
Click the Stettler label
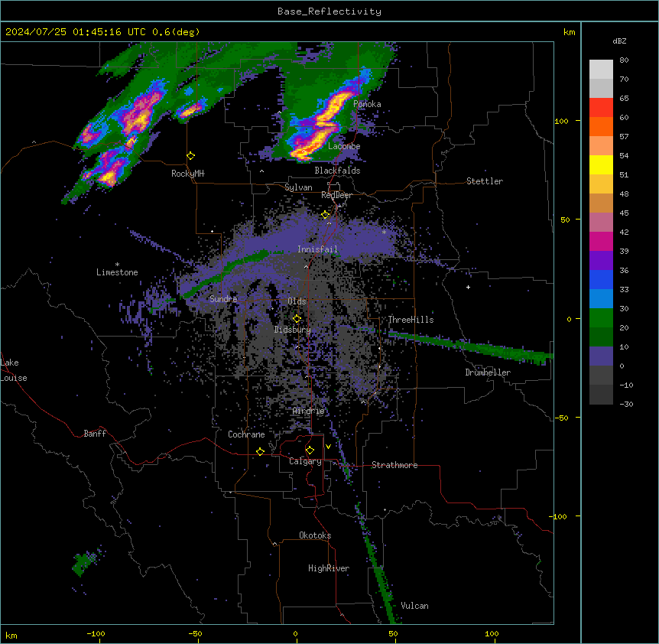click(485, 181)
